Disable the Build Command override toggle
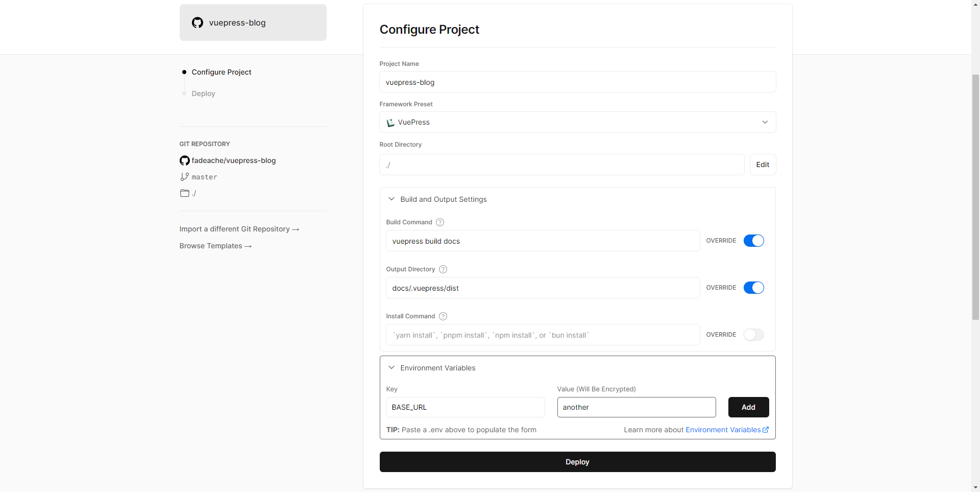Screen dimensions: 980x492 (753, 241)
